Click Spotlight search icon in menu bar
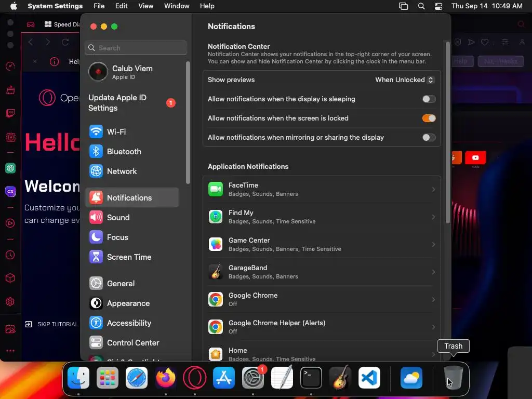The width and height of the screenshot is (532, 399). point(421,6)
